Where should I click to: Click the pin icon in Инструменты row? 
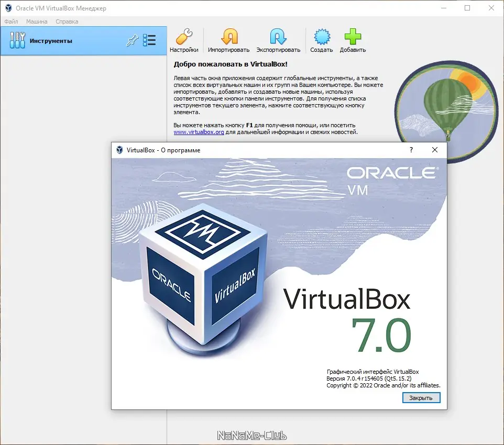(132, 40)
